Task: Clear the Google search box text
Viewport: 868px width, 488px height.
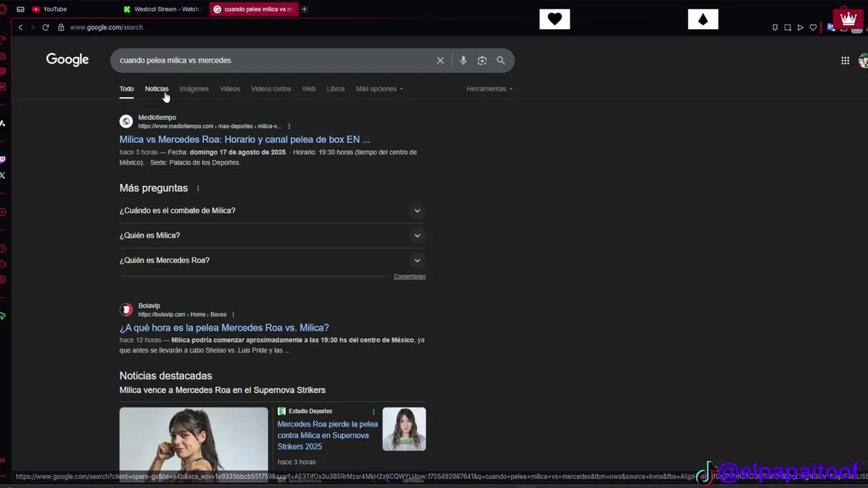Action: (440, 60)
